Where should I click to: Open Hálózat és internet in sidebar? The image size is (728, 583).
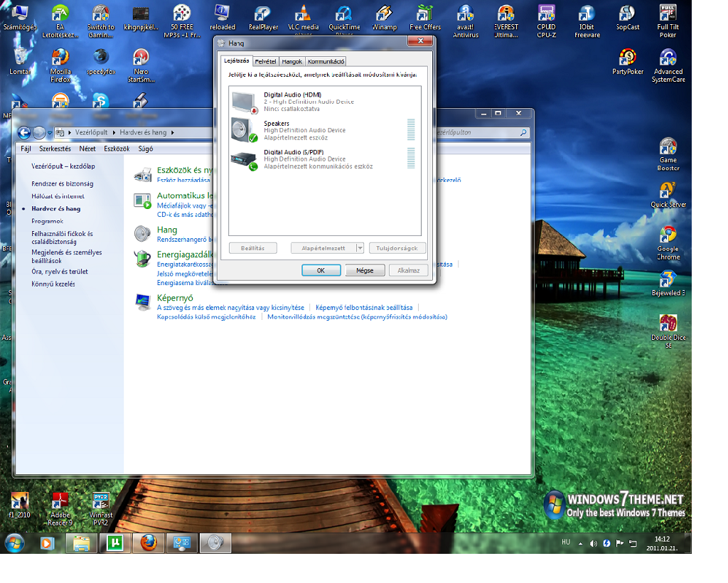pyautogui.click(x=58, y=196)
